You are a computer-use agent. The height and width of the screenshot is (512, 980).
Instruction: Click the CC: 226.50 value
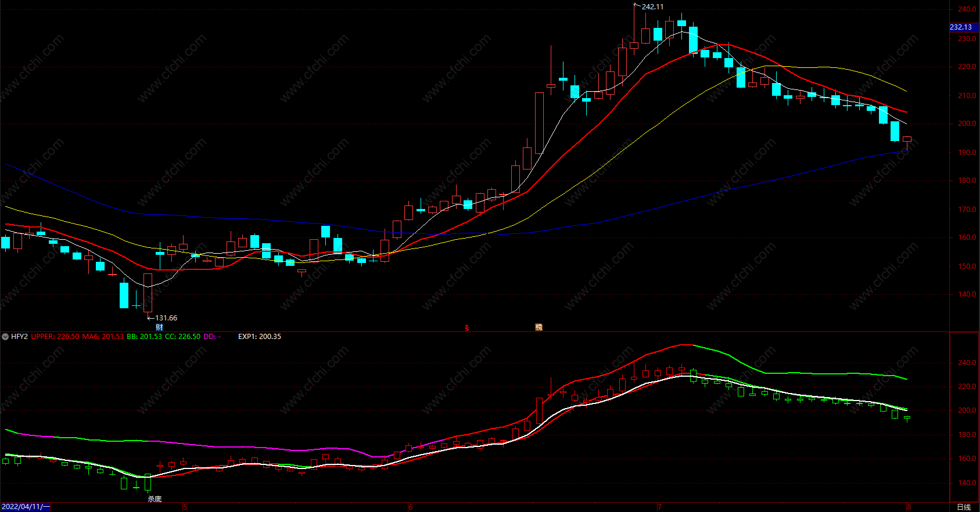183,337
